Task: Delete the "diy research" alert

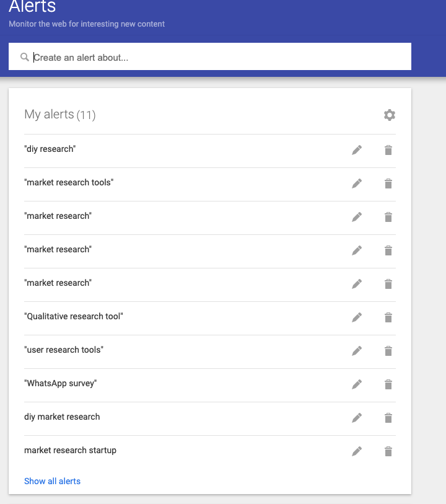Action: pyautogui.click(x=388, y=150)
